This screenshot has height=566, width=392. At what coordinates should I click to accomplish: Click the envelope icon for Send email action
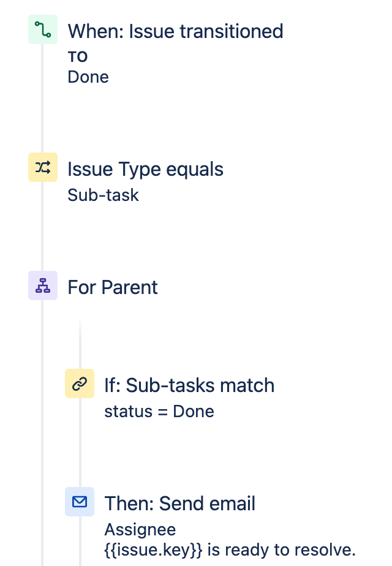[80, 502]
